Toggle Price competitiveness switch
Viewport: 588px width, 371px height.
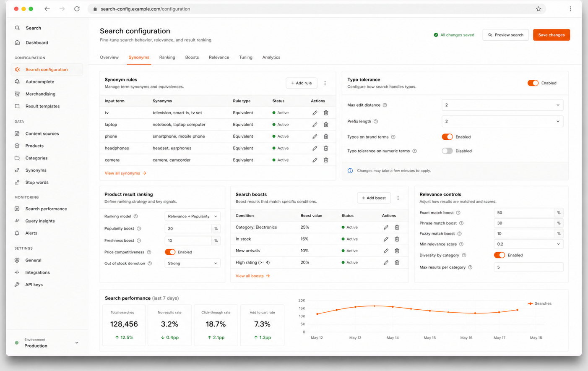170,252
